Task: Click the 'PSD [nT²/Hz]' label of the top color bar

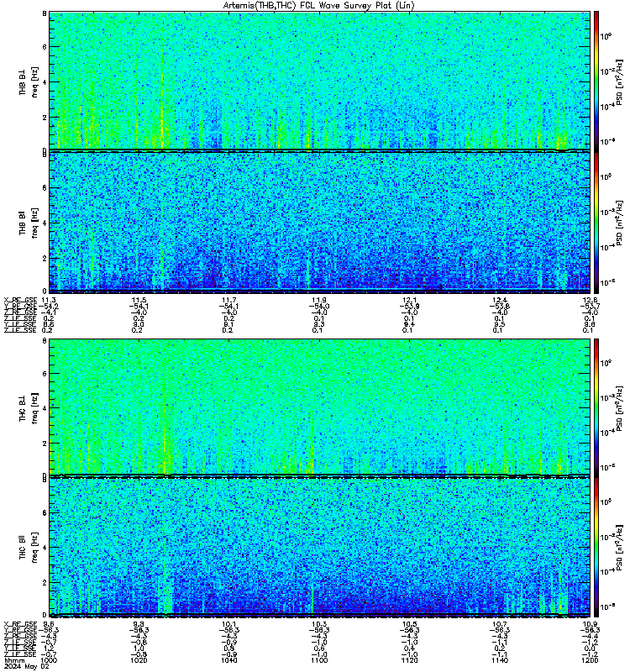Action: [619, 82]
